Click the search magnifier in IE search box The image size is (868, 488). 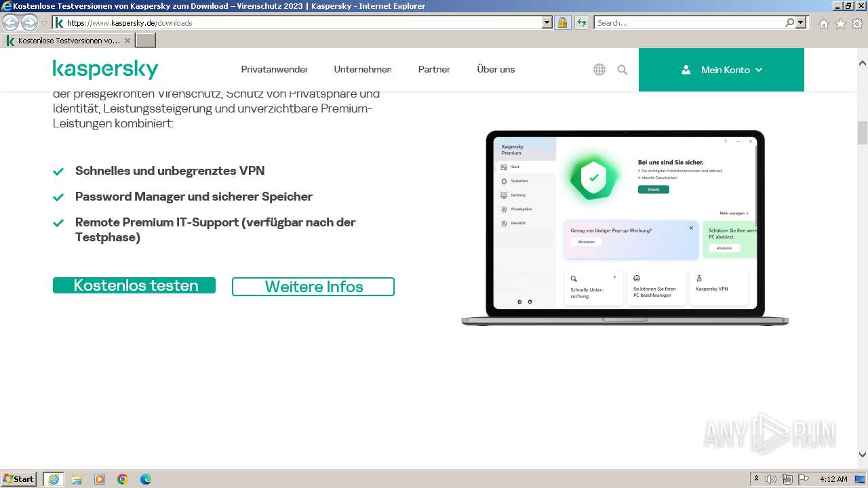coord(789,22)
